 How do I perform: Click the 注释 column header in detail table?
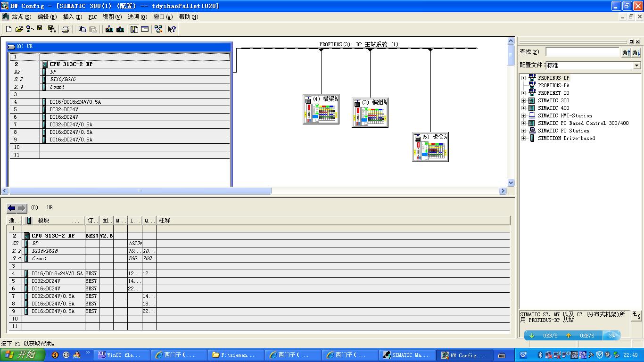pos(333,221)
